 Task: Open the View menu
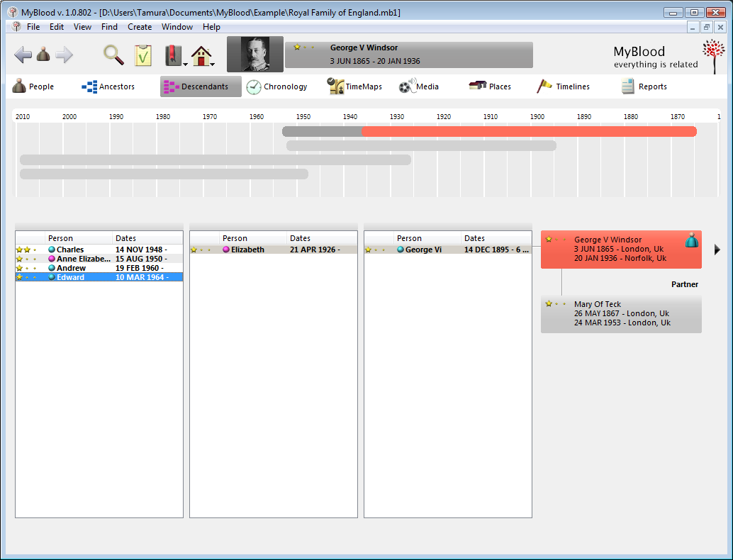(82, 27)
